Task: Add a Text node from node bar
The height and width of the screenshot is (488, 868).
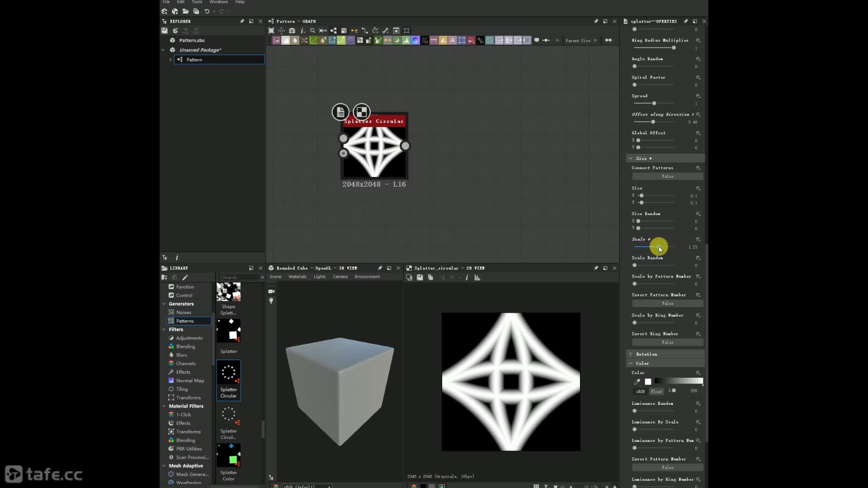Action: coord(453,41)
